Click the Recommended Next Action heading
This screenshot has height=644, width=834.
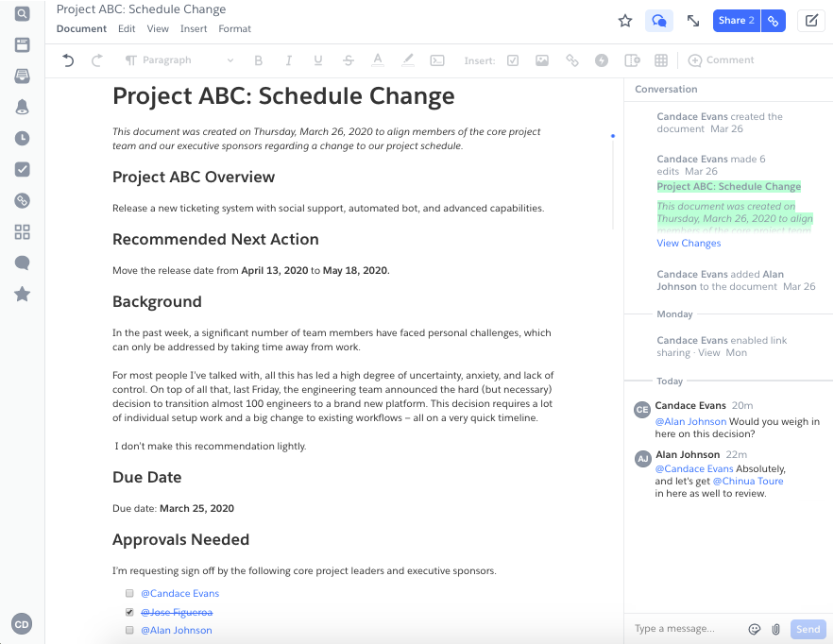click(215, 239)
